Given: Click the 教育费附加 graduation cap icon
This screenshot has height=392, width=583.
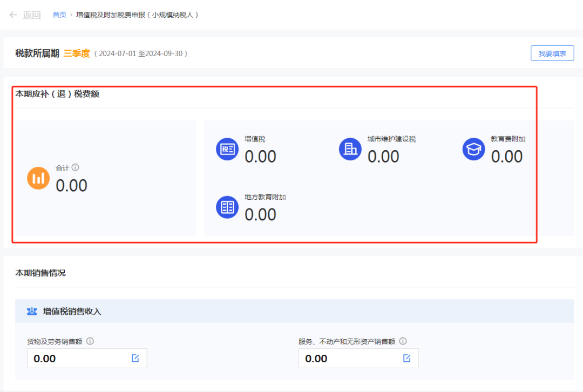Looking at the screenshot, I should click(473, 149).
